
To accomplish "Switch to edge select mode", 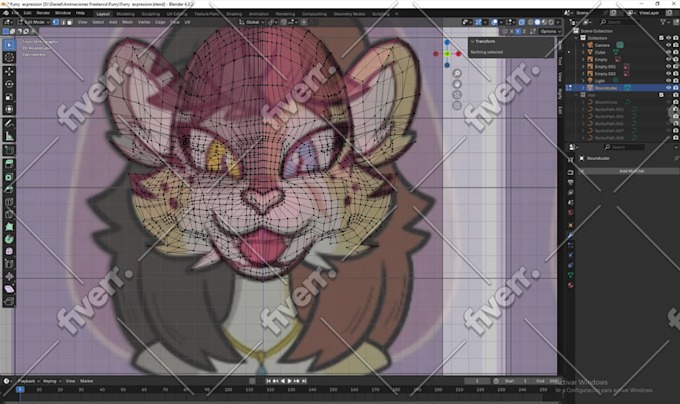I will tap(62, 22).
